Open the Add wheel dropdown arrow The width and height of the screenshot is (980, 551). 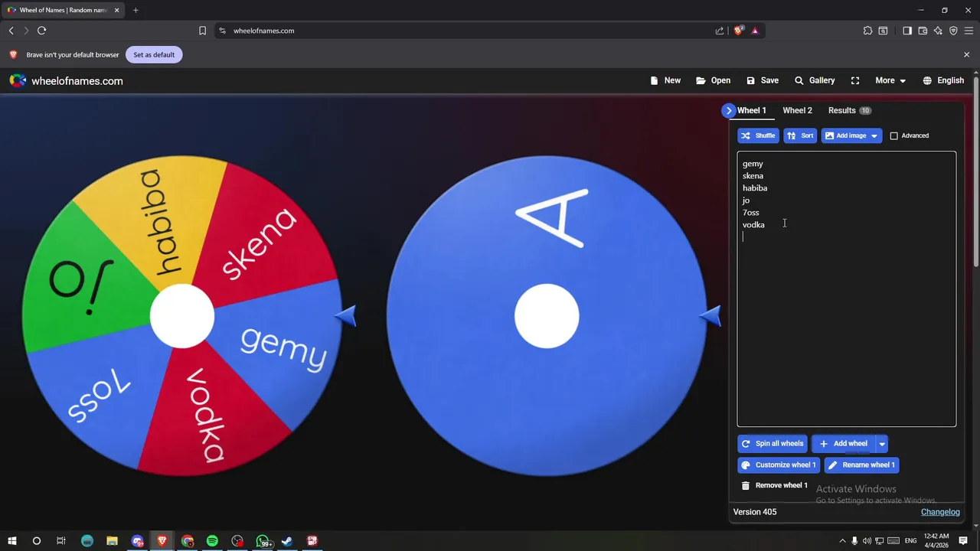pos(882,444)
